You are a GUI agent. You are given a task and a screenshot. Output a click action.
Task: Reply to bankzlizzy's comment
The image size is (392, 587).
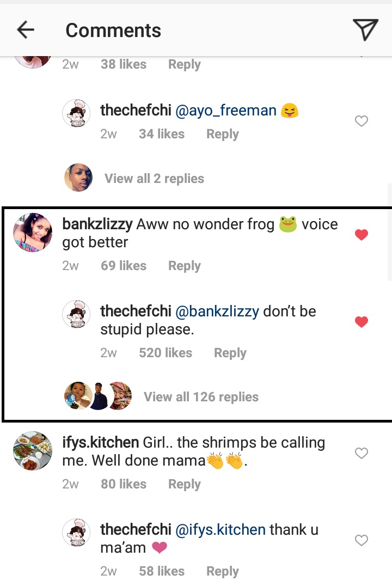coord(184,266)
